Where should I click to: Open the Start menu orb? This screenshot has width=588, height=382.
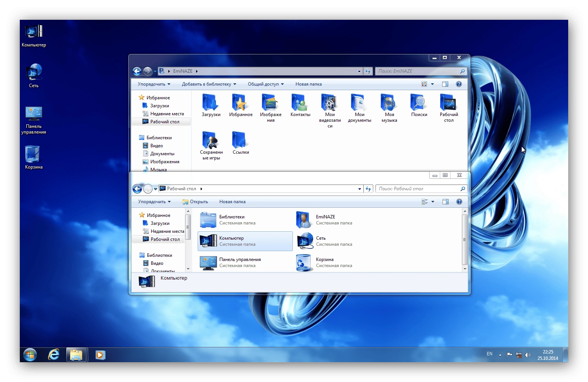click(30, 355)
